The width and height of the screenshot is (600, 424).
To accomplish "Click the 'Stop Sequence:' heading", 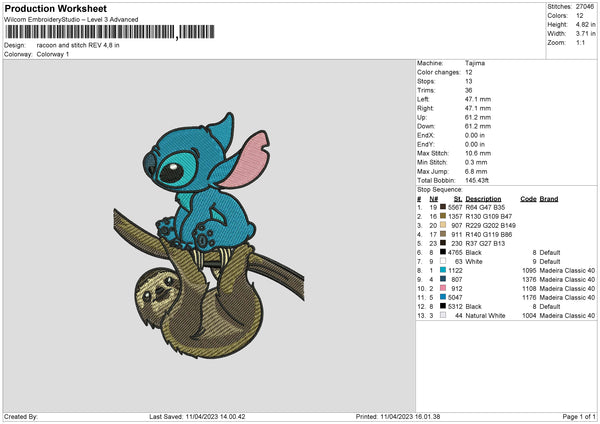I will (x=440, y=190).
